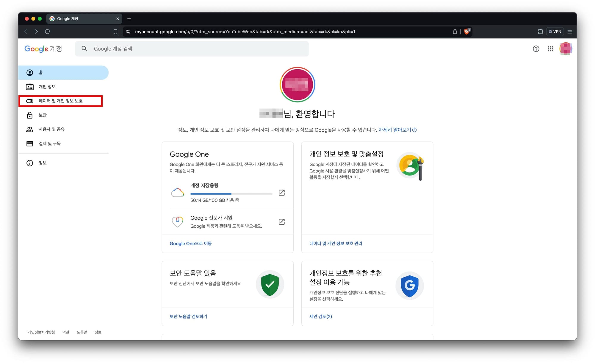Click the large profile picture

pyautogui.click(x=297, y=84)
